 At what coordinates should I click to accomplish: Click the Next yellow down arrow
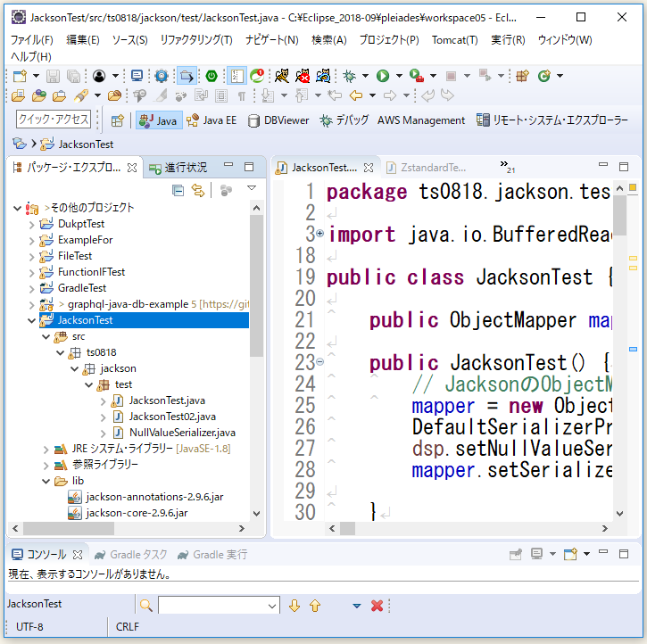tap(294, 606)
